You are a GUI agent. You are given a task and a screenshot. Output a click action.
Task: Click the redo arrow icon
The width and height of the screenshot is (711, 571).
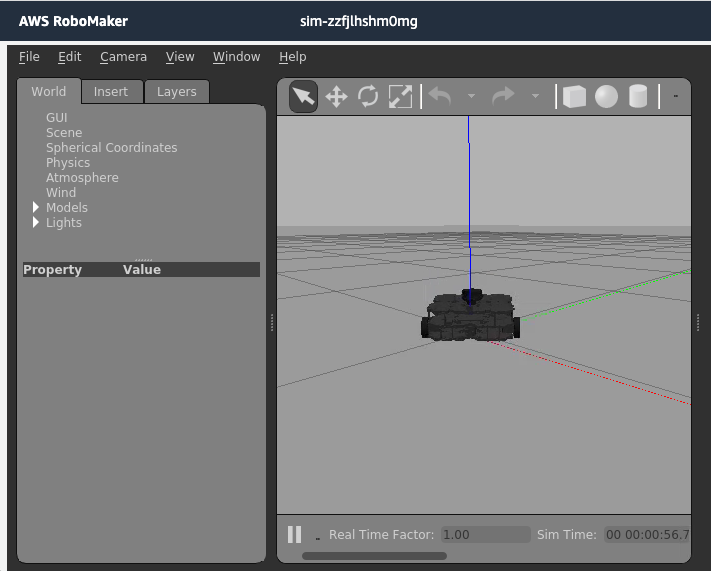(x=503, y=96)
